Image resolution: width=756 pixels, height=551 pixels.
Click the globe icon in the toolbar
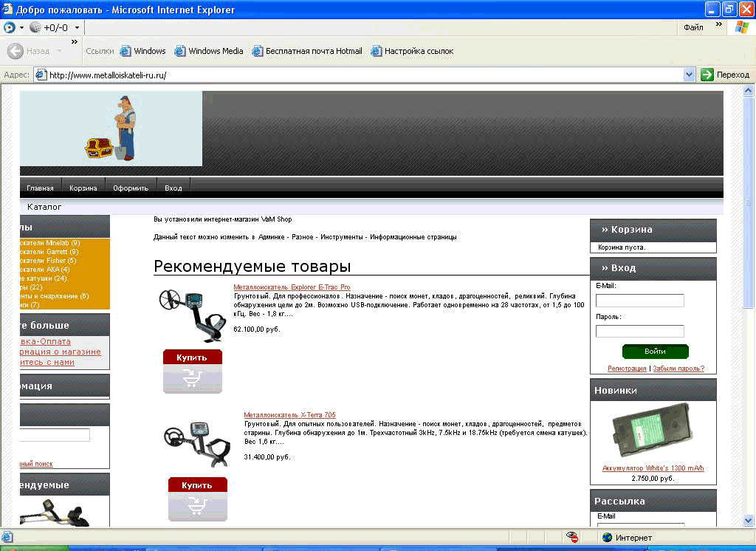click(35, 27)
